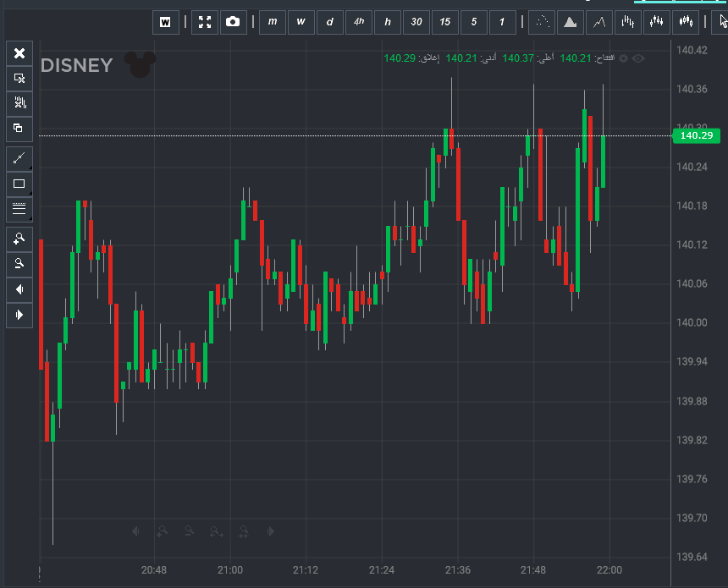Click the 140.37 high value in header
Image resolution: width=728 pixels, height=588 pixels.
[x=518, y=58]
